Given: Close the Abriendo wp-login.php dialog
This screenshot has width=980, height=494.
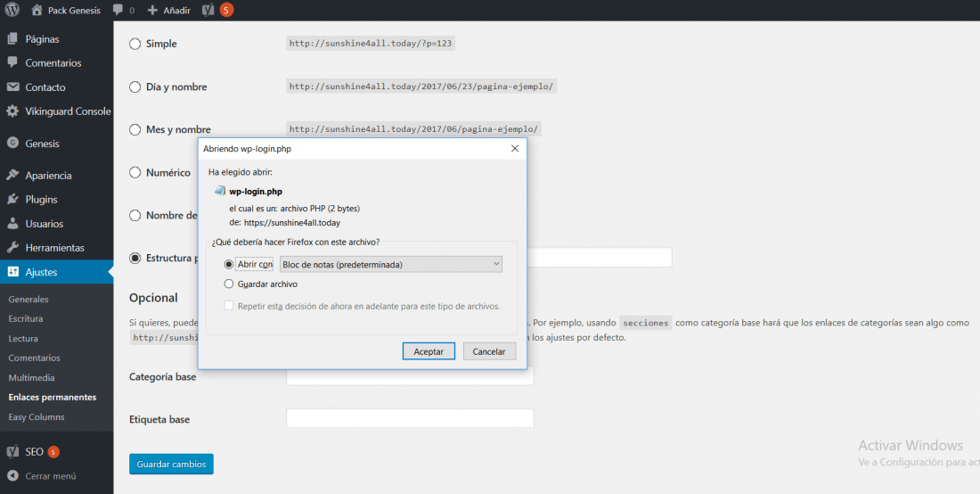Looking at the screenshot, I should pyautogui.click(x=514, y=149).
